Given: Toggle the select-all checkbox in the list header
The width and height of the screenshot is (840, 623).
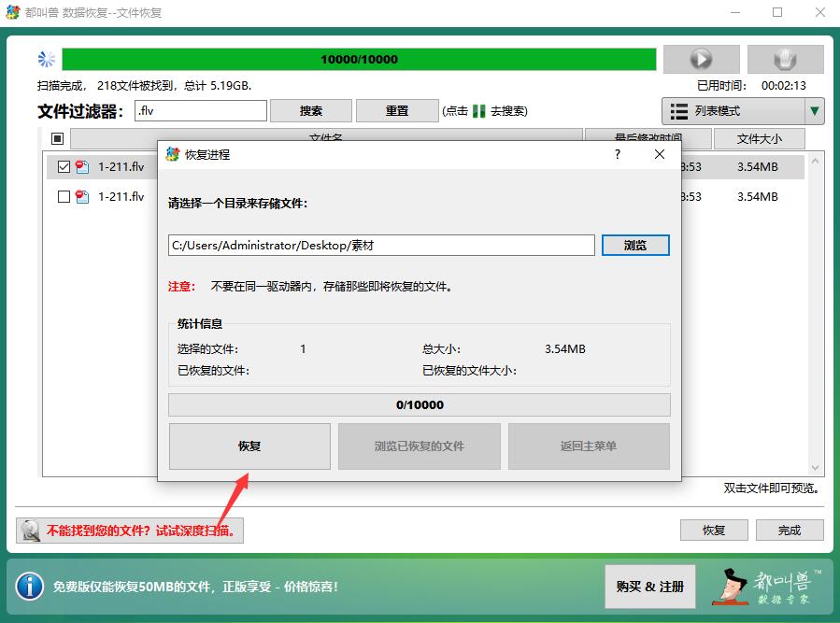Looking at the screenshot, I should pyautogui.click(x=57, y=137).
